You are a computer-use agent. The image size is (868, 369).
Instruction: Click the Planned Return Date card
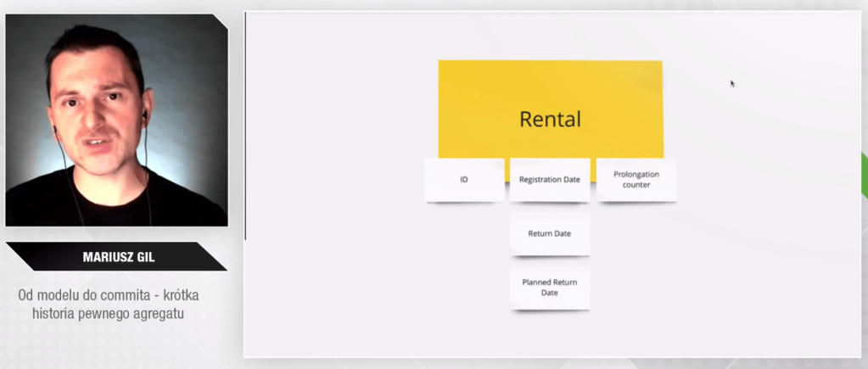point(550,287)
